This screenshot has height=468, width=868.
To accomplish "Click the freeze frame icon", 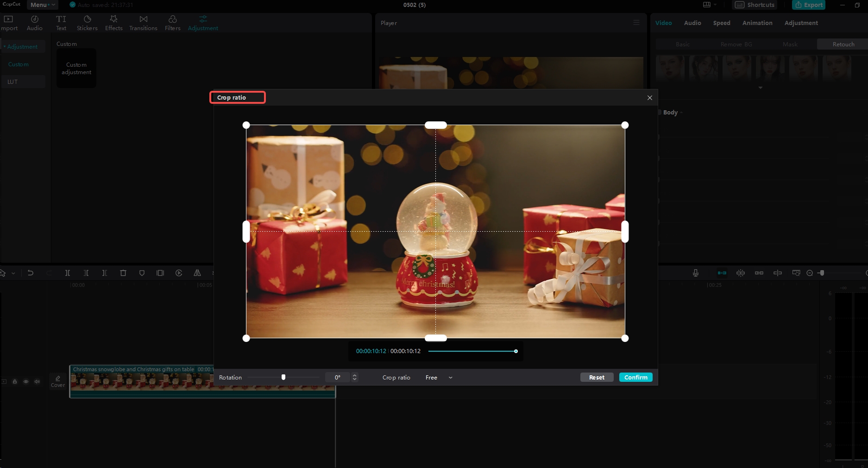I will (160, 273).
